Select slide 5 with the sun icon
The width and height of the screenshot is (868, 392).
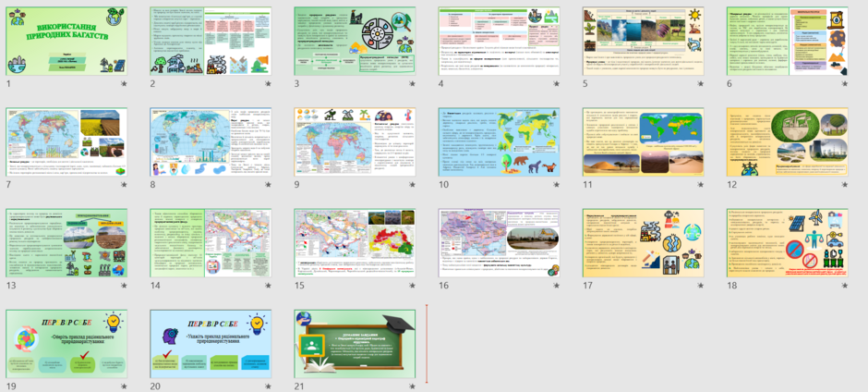644,41
